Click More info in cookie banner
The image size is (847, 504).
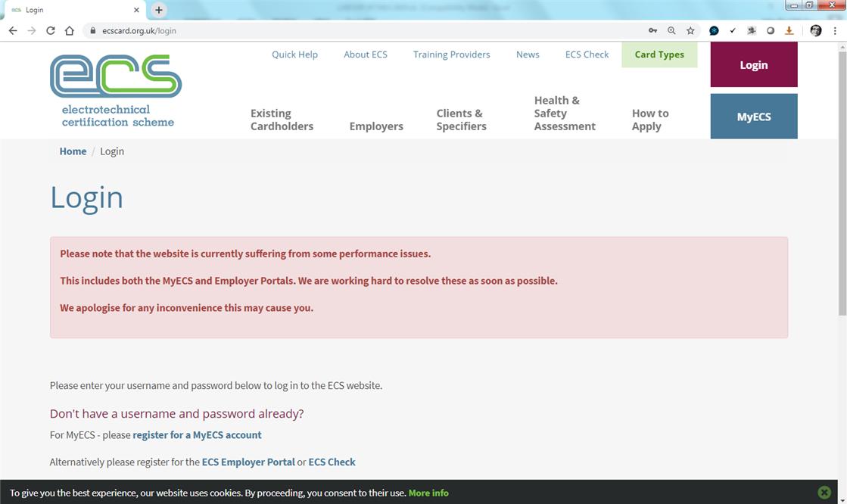428,493
